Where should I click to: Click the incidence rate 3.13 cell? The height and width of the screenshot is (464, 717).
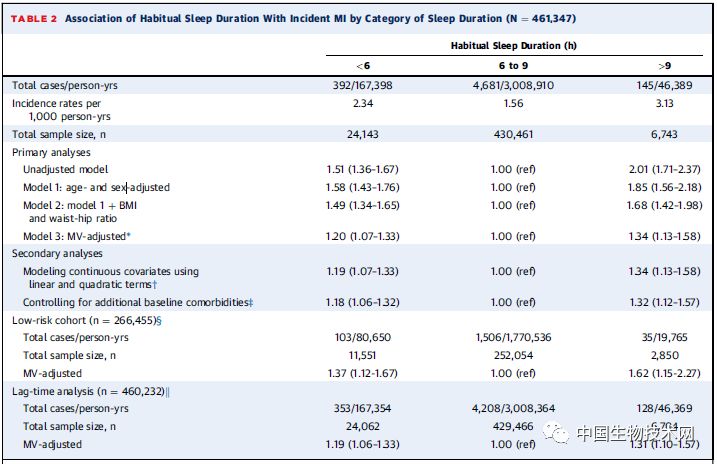663,103
